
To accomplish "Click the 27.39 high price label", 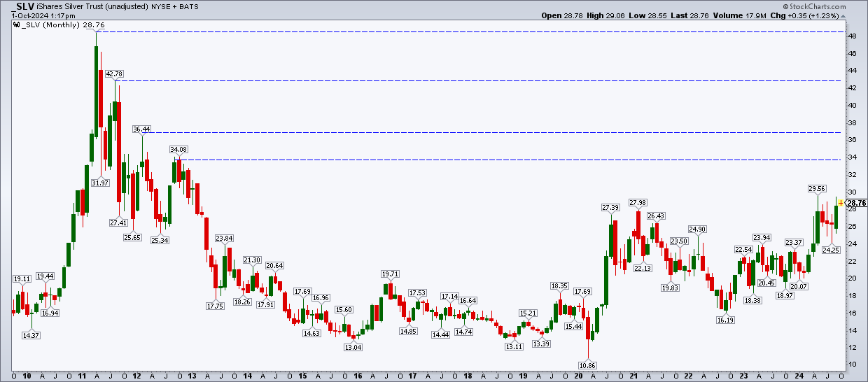I will (610, 207).
